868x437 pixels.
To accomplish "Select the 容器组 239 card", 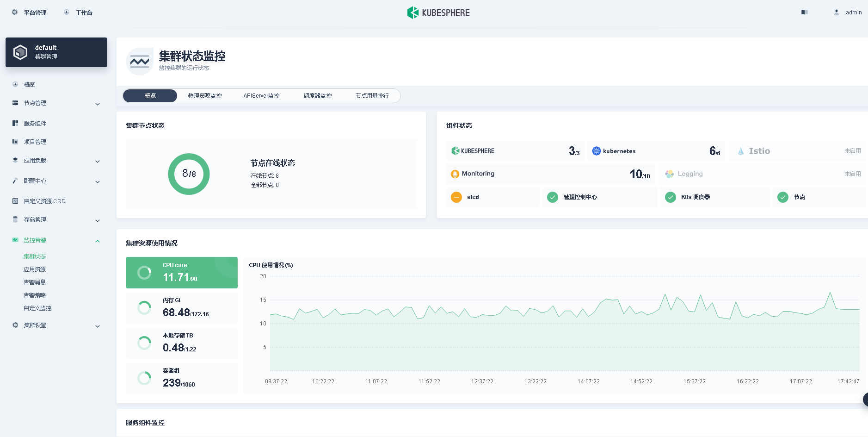I will pos(182,378).
